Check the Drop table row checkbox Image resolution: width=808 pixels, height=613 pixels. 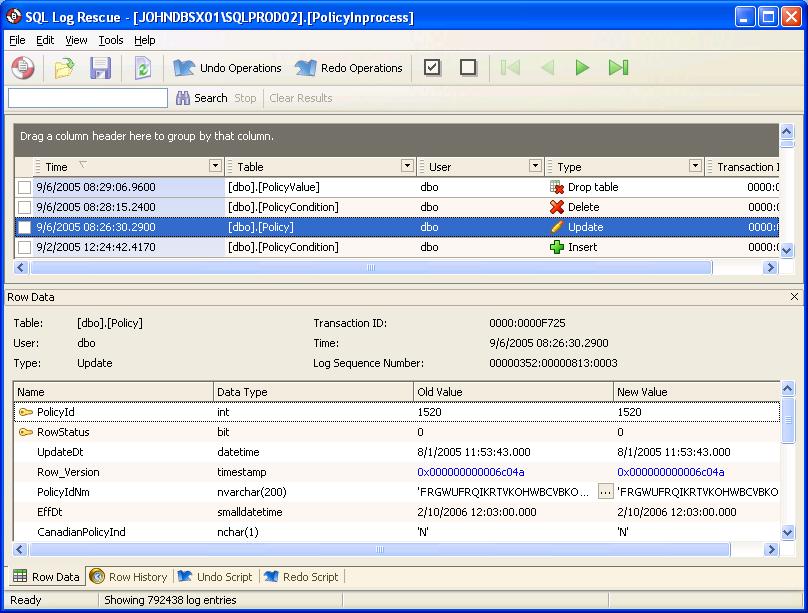click(x=24, y=187)
